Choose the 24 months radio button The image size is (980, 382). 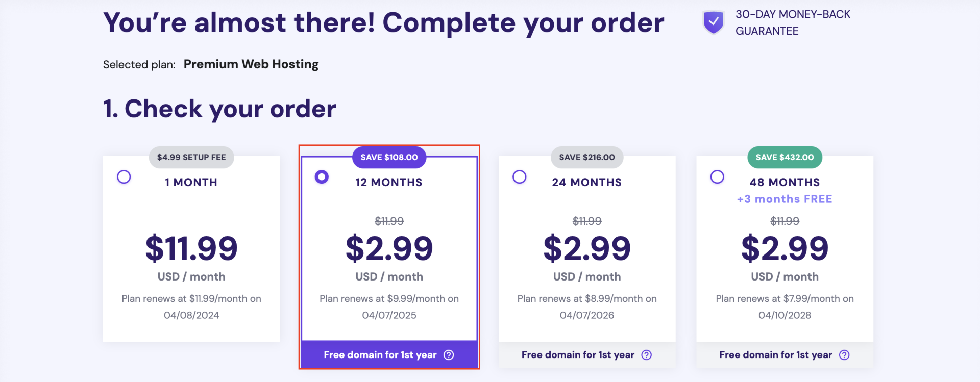(520, 177)
